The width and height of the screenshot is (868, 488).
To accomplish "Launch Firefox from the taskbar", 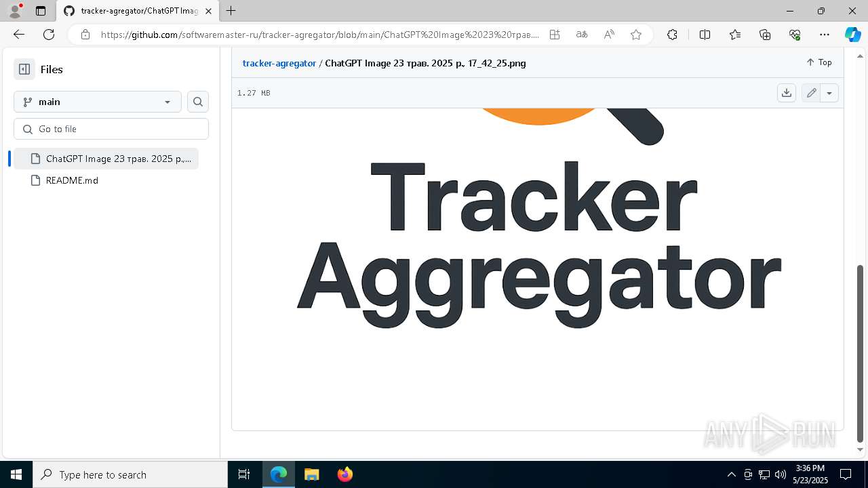I will (x=344, y=474).
